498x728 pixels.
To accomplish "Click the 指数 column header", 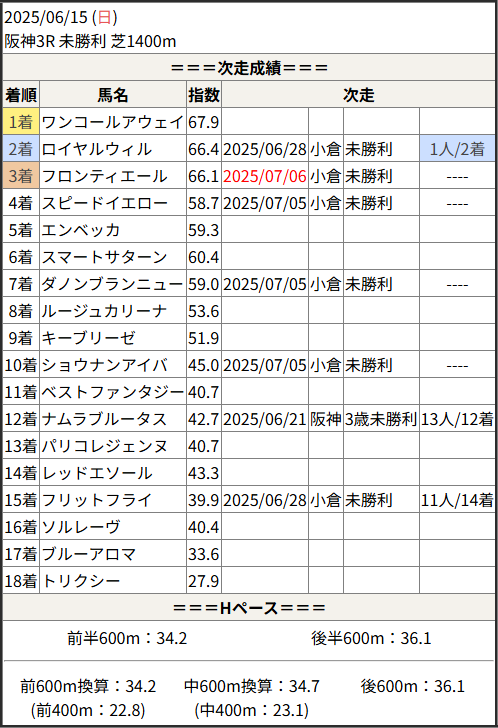I will pyautogui.click(x=204, y=95).
